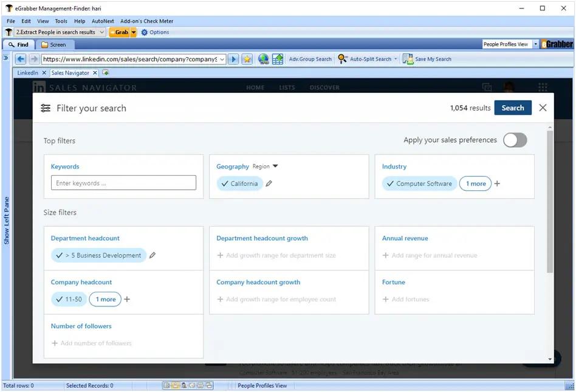Open the Edit menu
This screenshot has height=392, width=576.
point(26,21)
